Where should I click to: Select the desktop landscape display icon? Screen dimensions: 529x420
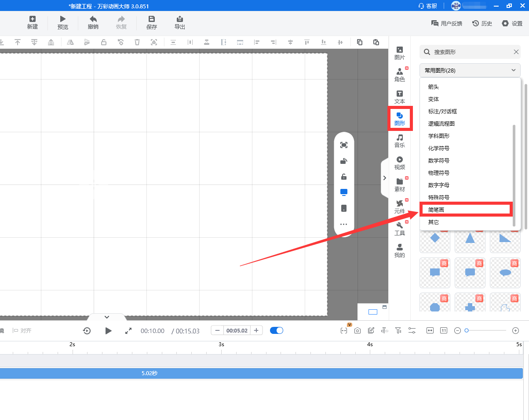(x=344, y=192)
